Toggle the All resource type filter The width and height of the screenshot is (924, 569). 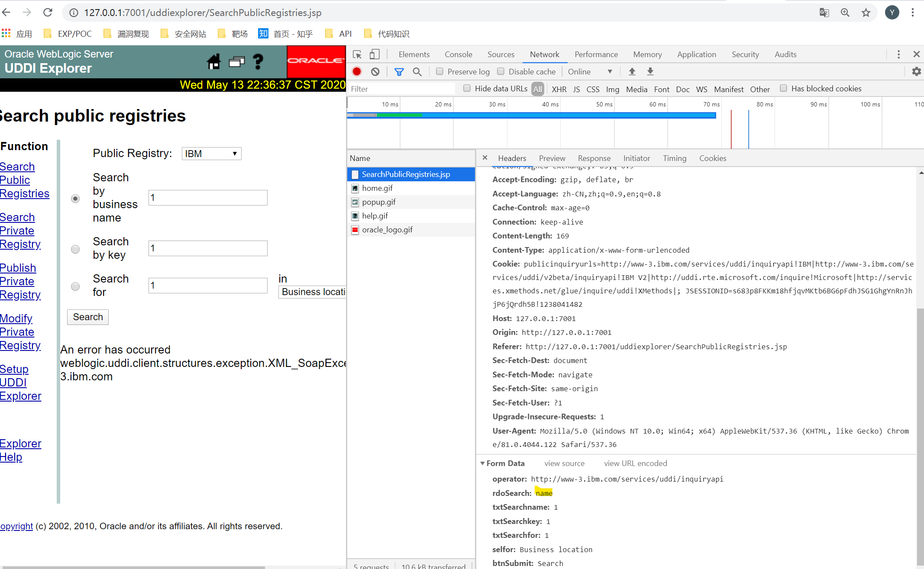pos(538,89)
